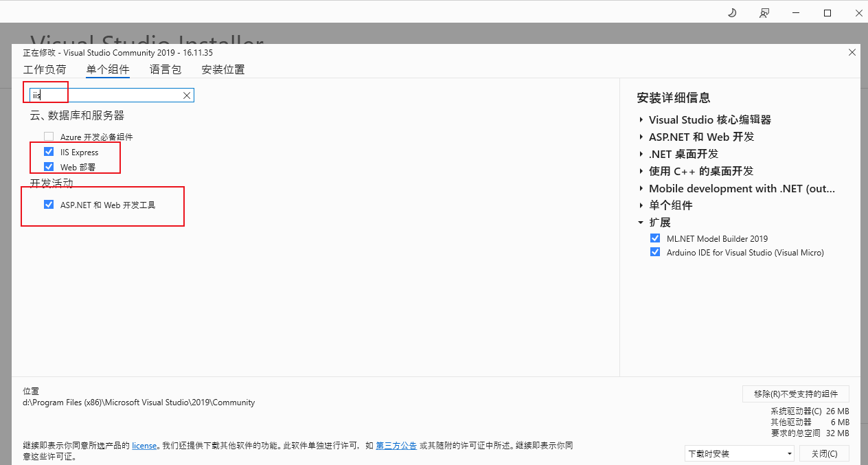Uncheck the Web 部署 checkbox
Screen dimensions: 868x465
49,167
